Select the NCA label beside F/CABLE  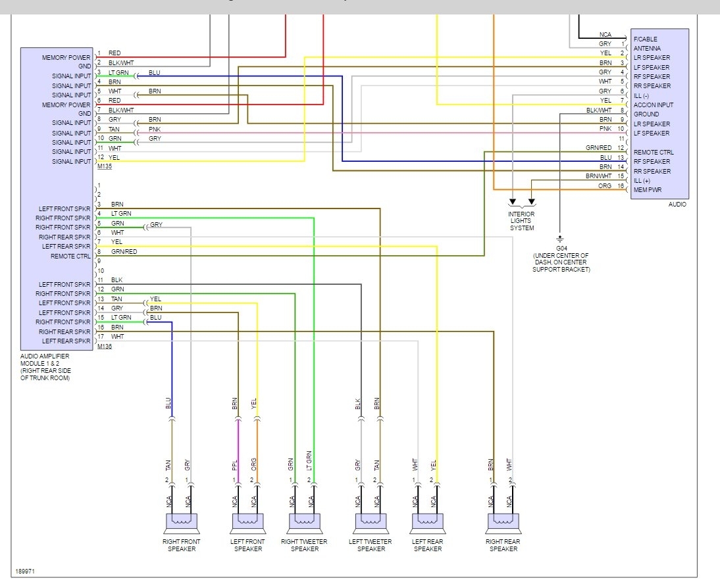pos(605,34)
